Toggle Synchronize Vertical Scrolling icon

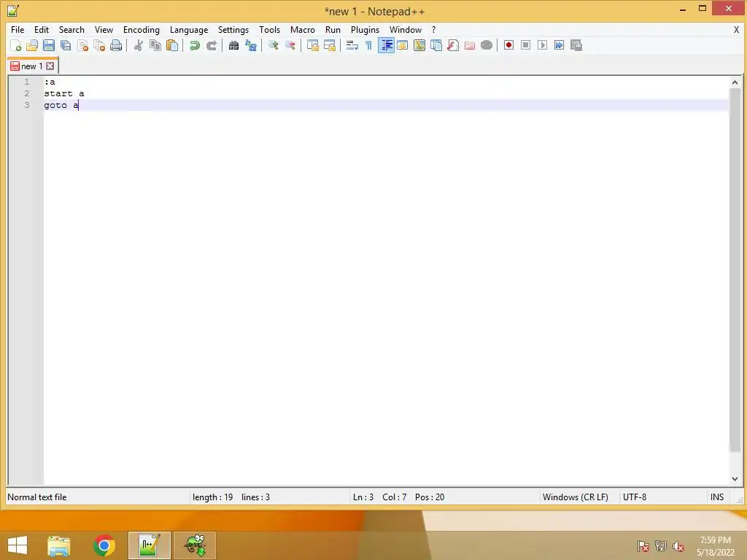point(312,45)
